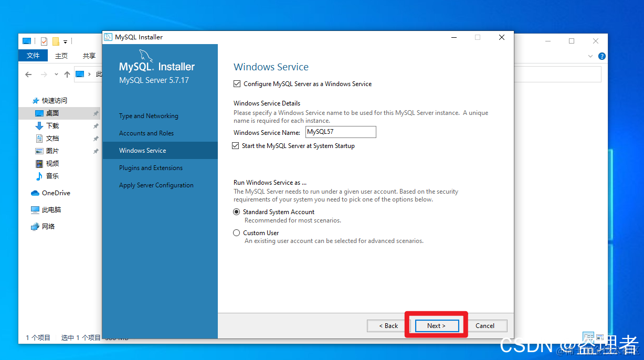The height and width of the screenshot is (360, 644).
Task: Open the Accounts and Roles step
Action: (x=146, y=133)
